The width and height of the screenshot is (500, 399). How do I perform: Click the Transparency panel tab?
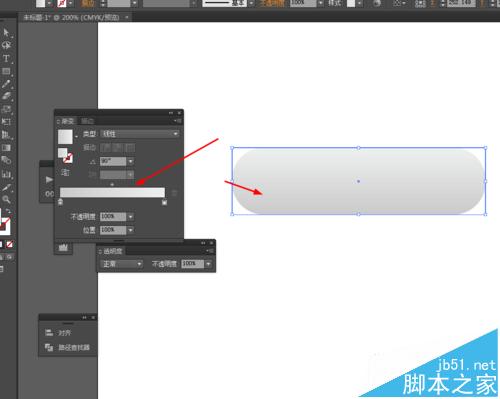(x=113, y=251)
